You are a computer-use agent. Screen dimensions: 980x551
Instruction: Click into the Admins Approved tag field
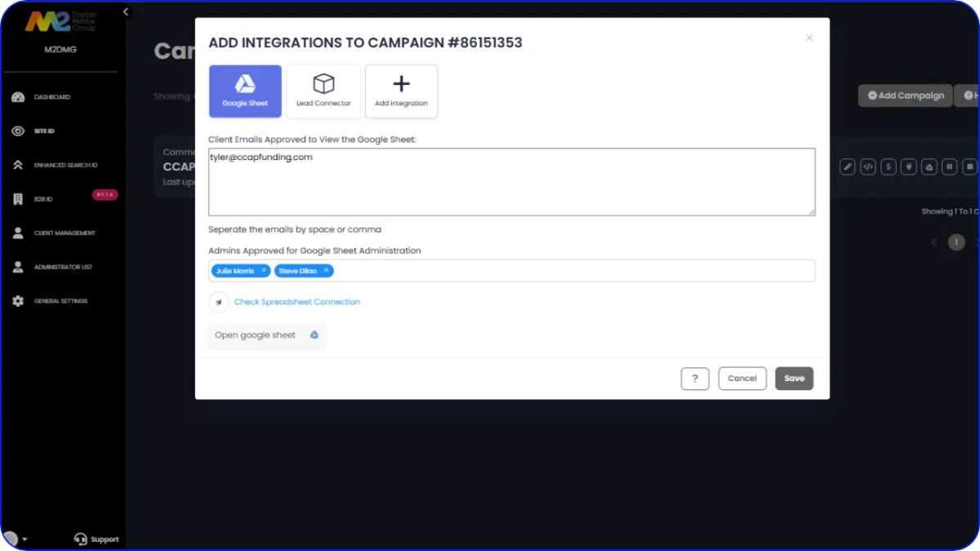coord(512,270)
